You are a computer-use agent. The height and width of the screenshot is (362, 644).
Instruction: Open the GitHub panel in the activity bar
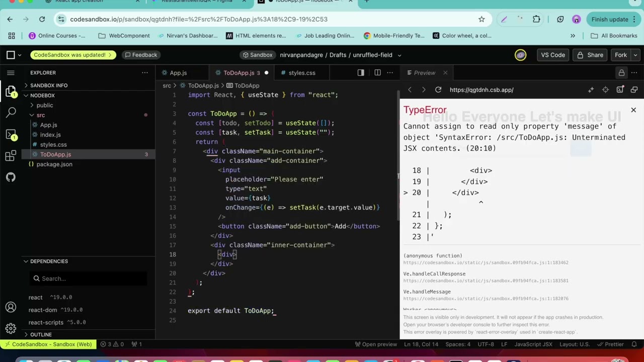(11, 177)
